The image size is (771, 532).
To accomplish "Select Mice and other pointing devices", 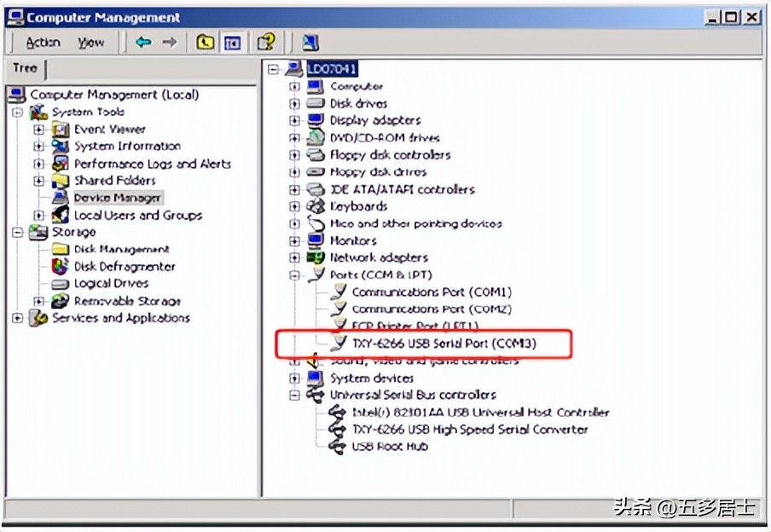I will pyautogui.click(x=416, y=223).
